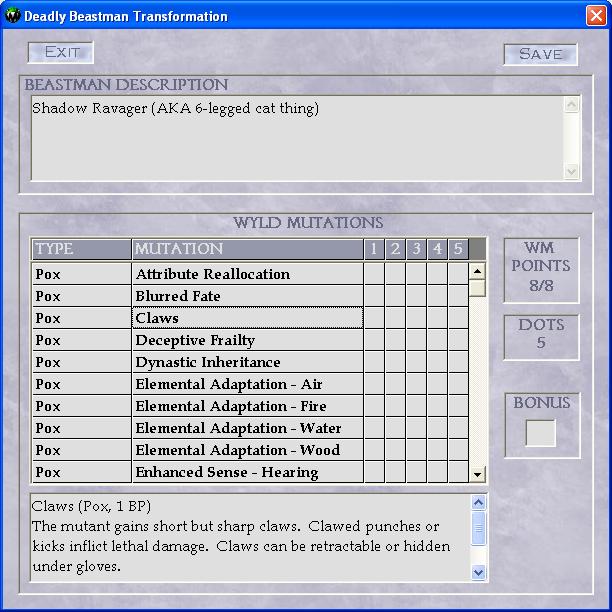Select the Blurred Fate mutation
612x612 pixels.
point(248,296)
